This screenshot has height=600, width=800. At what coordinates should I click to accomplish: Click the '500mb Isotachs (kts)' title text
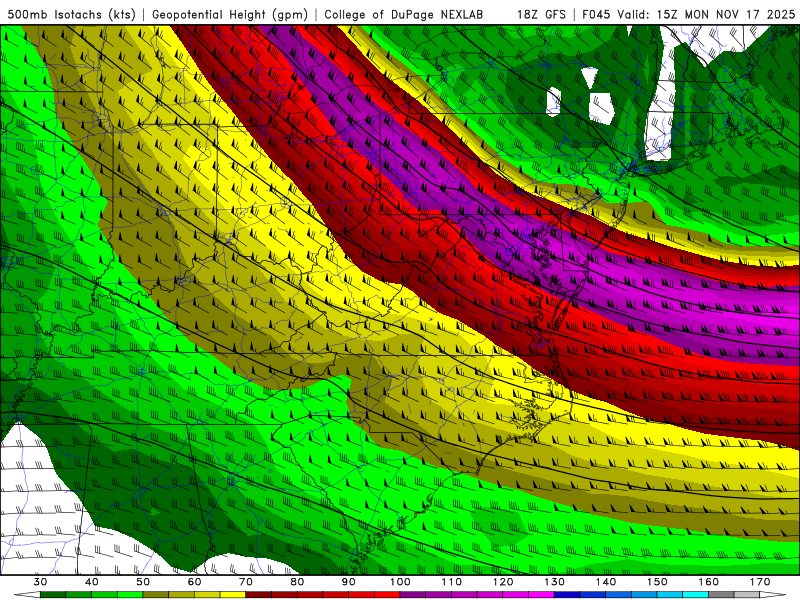point(71,14)
